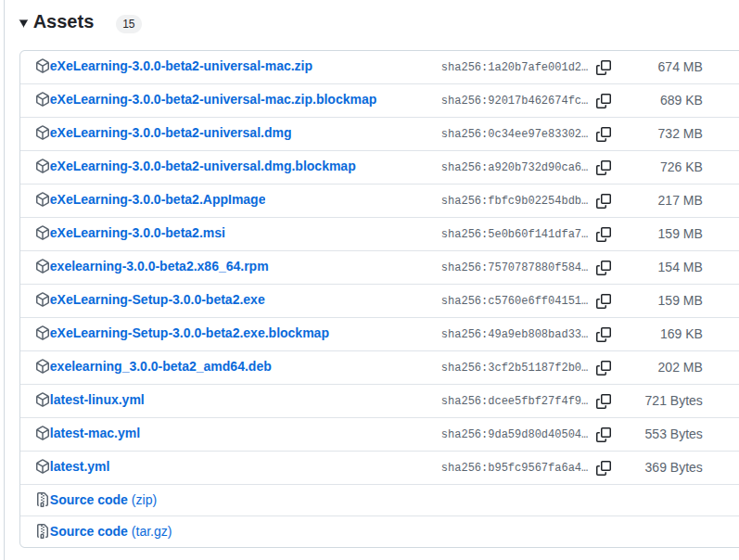Image resolution: width=739 pixels, height=560 pixels.
Task: Click the 217 MB size value
Action: pos(680,201)
